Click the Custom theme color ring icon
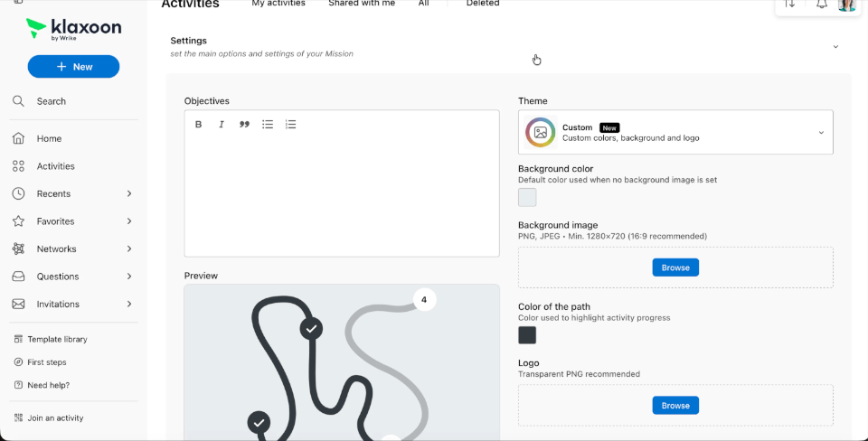The height and width of the screenshot is (441, 868). point(541,132)
